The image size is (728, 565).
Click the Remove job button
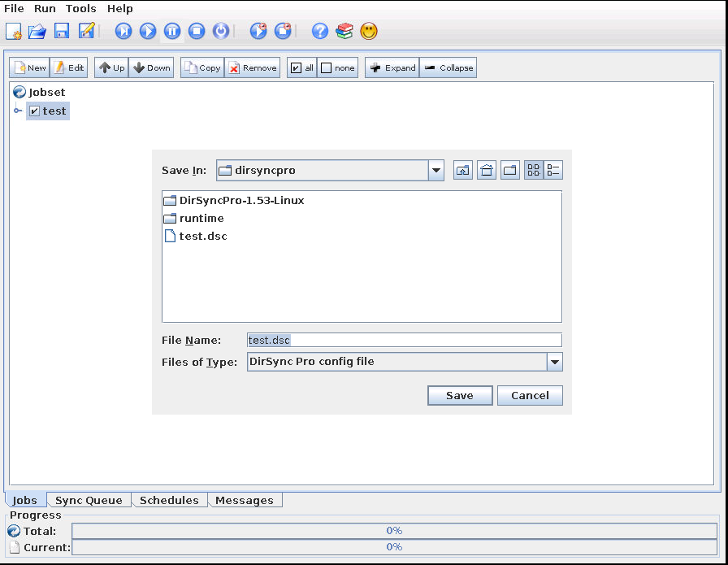pyautogui.click(x=253, y=67)
